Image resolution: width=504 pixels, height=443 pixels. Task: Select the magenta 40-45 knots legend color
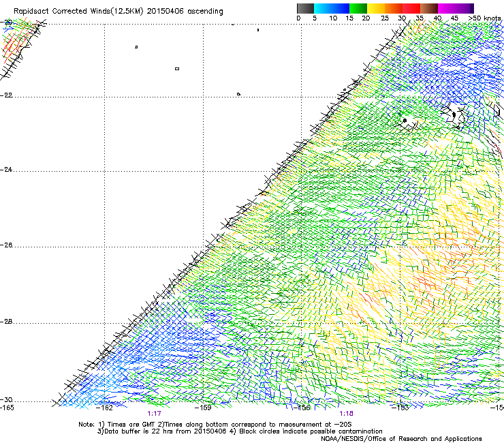coord(447,8)
